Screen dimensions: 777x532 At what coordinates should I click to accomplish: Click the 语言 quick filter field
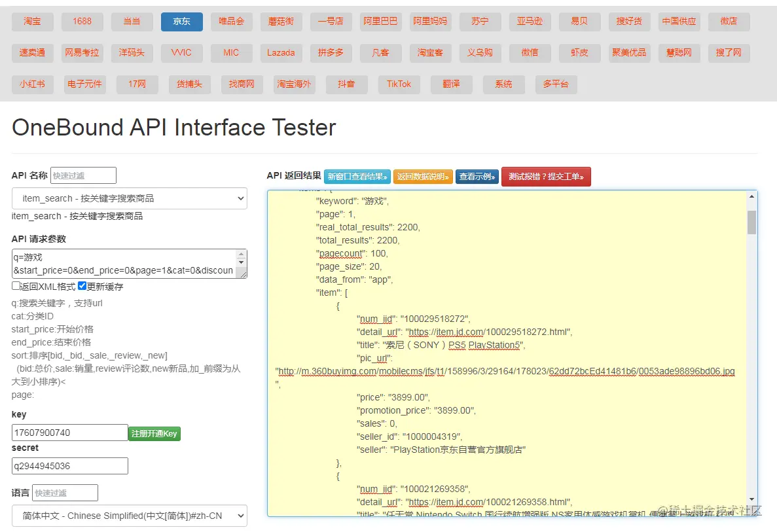pyautogui.click(x=65, y=493)
